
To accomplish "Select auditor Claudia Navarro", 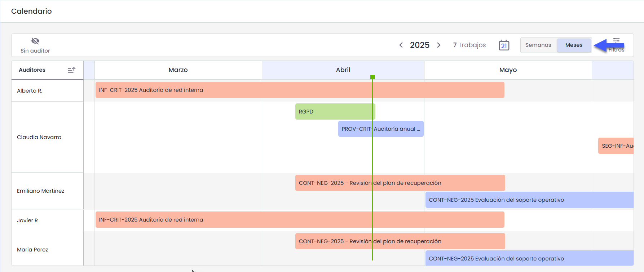I will [39, 137].
